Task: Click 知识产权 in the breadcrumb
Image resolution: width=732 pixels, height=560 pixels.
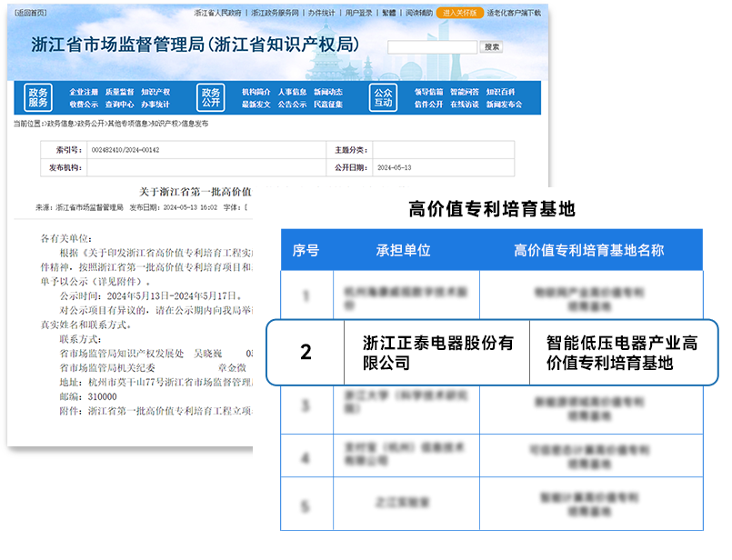Action: 165,124
